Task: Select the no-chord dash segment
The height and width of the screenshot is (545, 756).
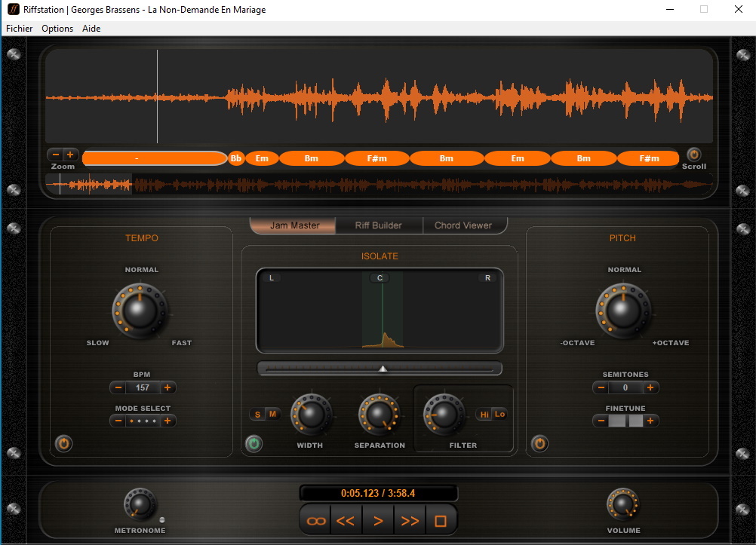Action: click(154, 158)
